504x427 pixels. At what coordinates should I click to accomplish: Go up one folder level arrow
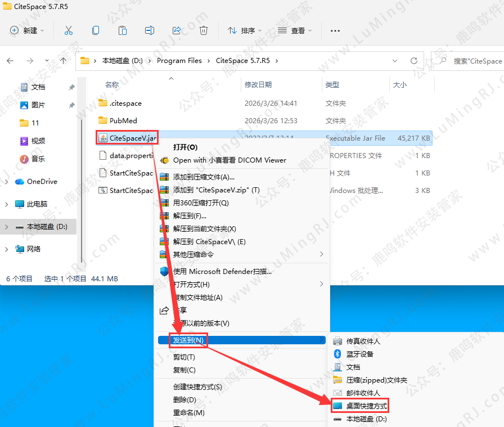[64, 61]
